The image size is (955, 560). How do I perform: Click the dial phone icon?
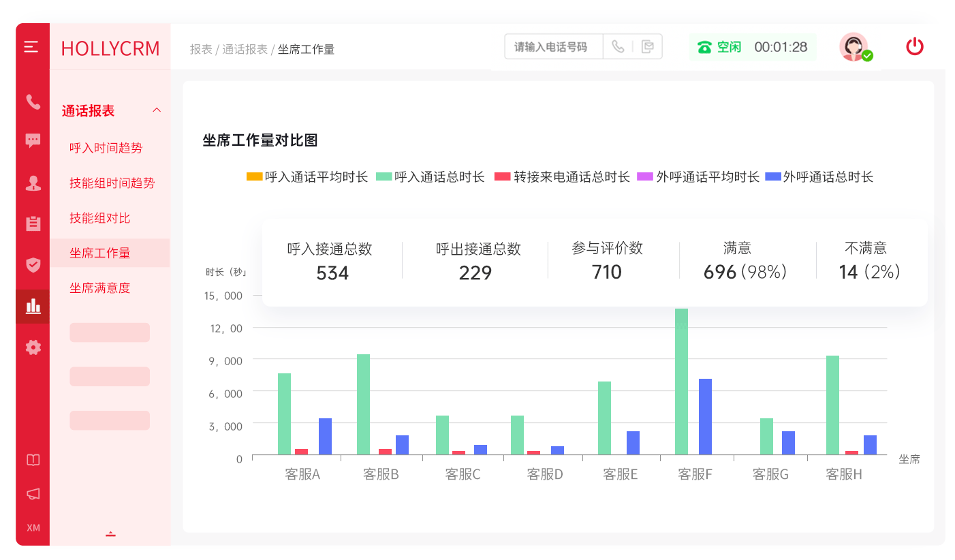click(x=618, y=46)
